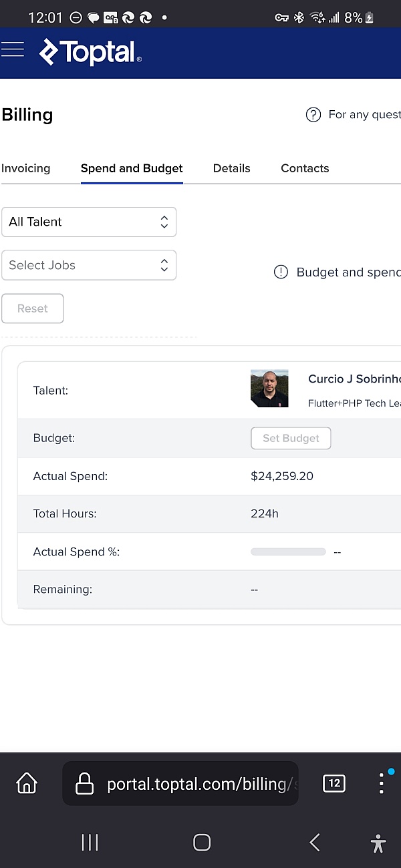
Task: Tap the Android recent apps button
Action: [x=90, y=843]
